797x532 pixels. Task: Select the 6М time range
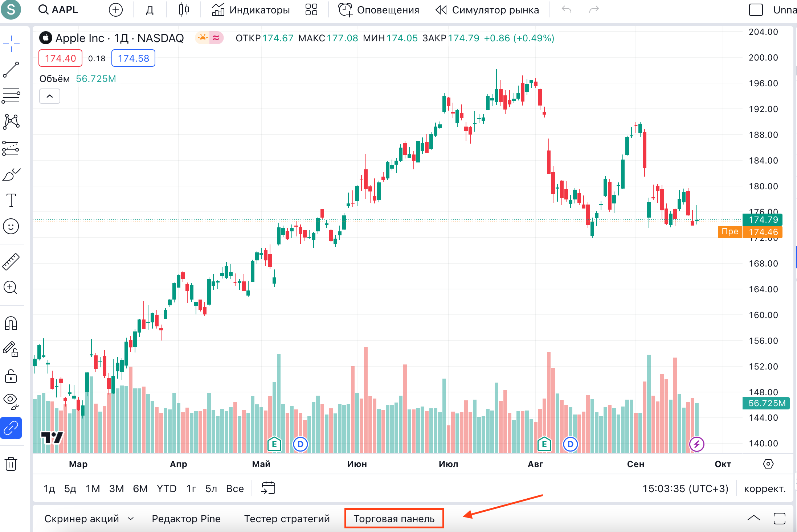[x=140, y=488]
